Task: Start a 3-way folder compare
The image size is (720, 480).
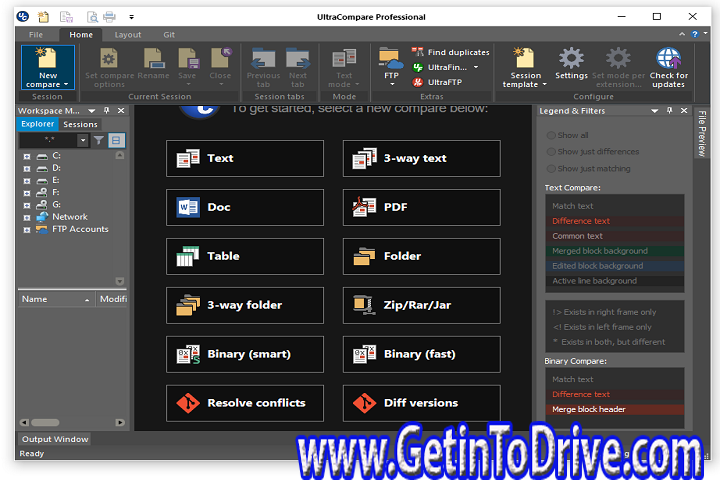Action: tap(245, 305)
